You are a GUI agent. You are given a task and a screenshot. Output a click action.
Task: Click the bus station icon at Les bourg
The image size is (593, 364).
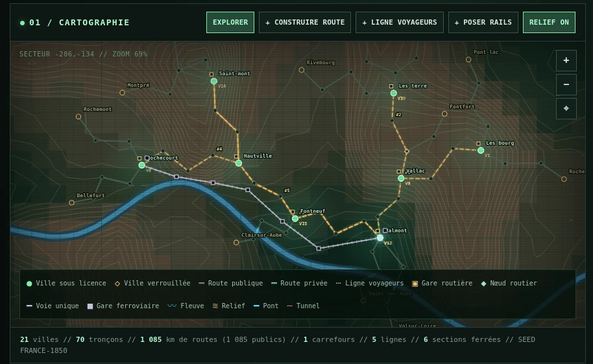coord(478,143)
